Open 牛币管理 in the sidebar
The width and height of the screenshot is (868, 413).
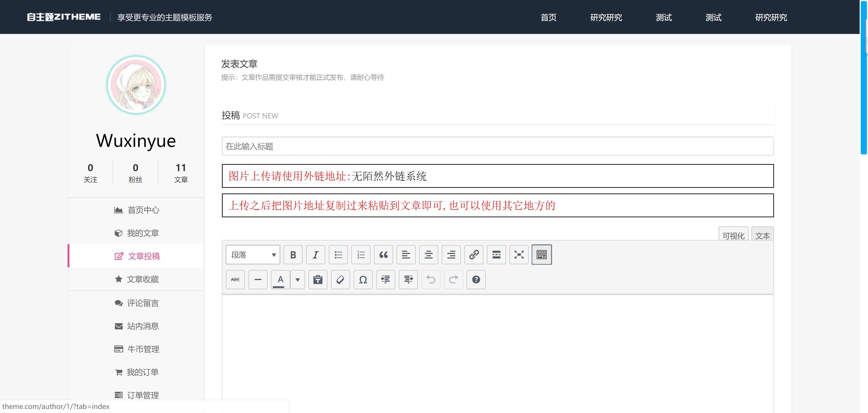pyautogui.click(x=137, y=349)
